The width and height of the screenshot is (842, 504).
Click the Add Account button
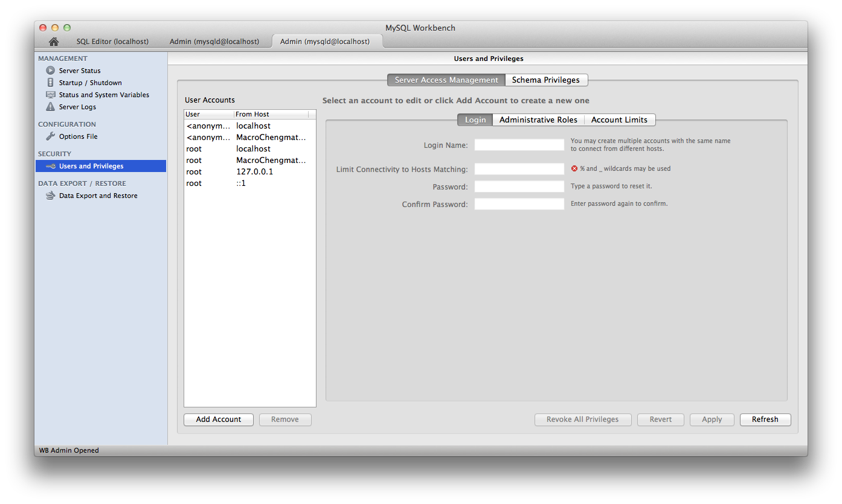219,419
